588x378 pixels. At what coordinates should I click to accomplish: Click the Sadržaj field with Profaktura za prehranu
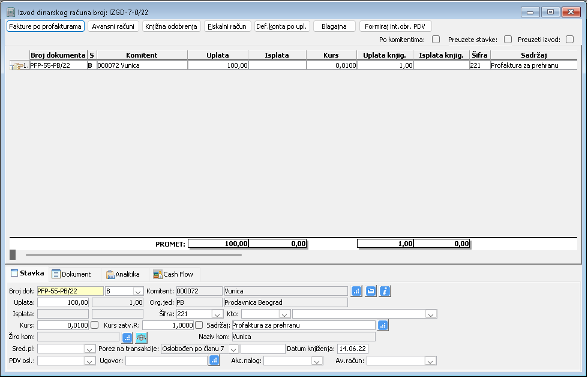coord(304,325)
